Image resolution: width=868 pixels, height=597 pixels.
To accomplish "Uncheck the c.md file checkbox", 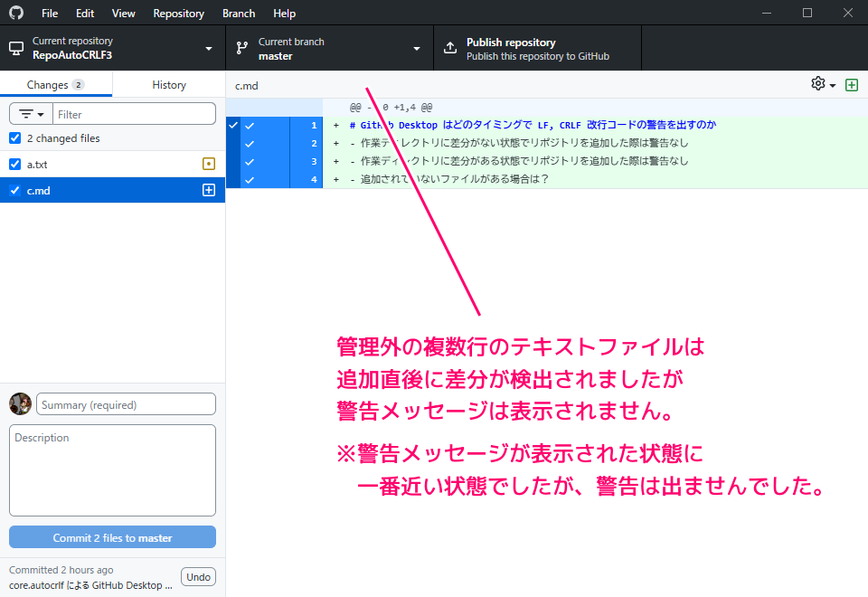I will click(14, 191).
